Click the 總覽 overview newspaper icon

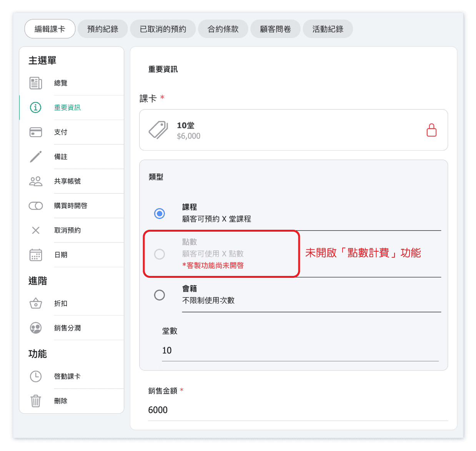point(36,83)
